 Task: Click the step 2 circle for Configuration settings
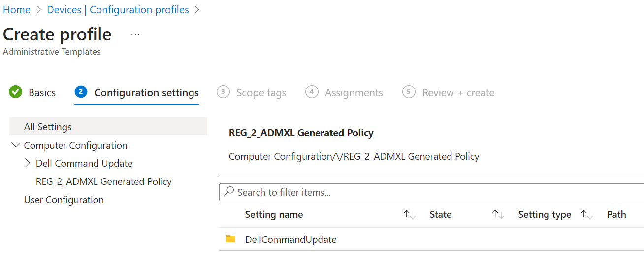(x=81, y=92)
